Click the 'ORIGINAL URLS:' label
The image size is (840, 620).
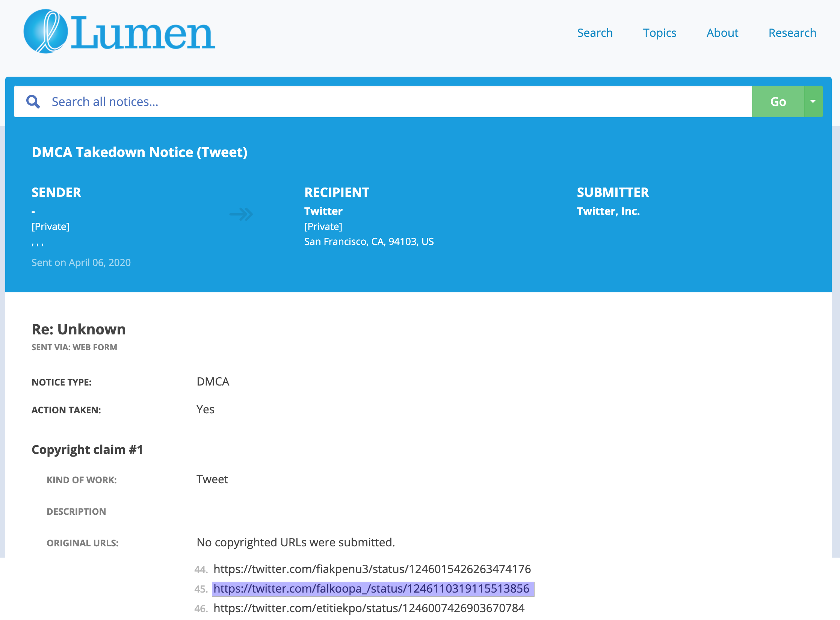pyautogui.click(x=82, y=543)
